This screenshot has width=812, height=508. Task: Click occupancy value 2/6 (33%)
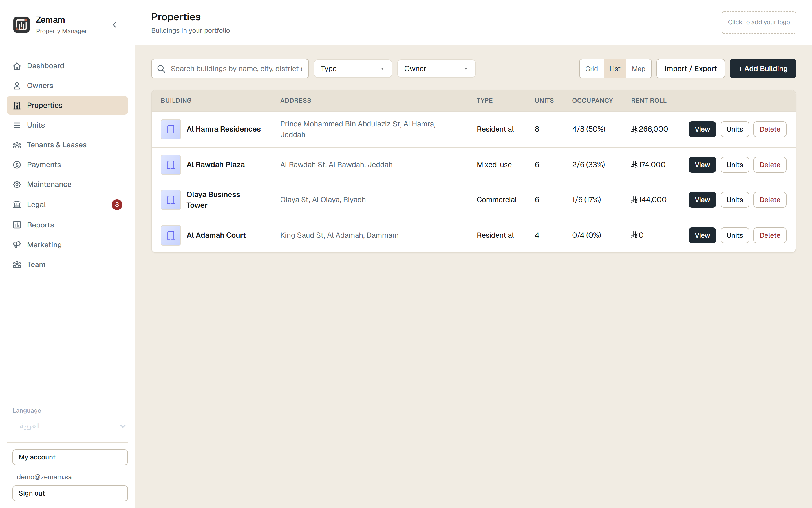coord(588,165)
